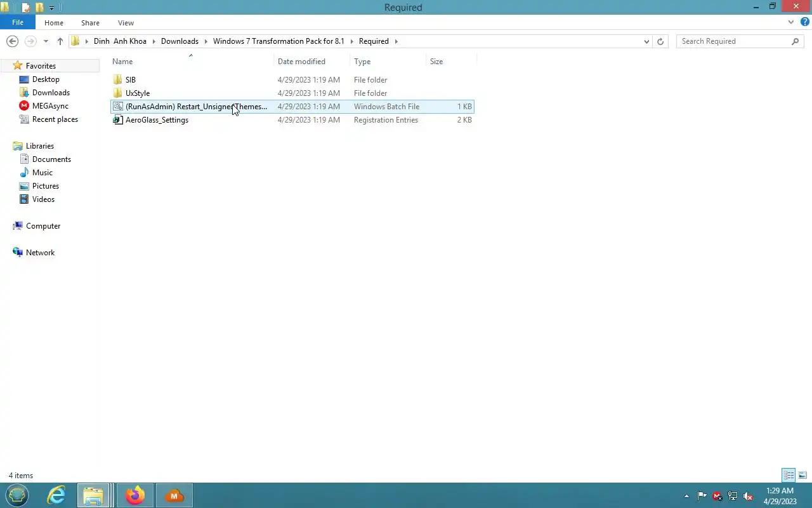
Task: Open network status tray icon
Action: coord(733,496)
